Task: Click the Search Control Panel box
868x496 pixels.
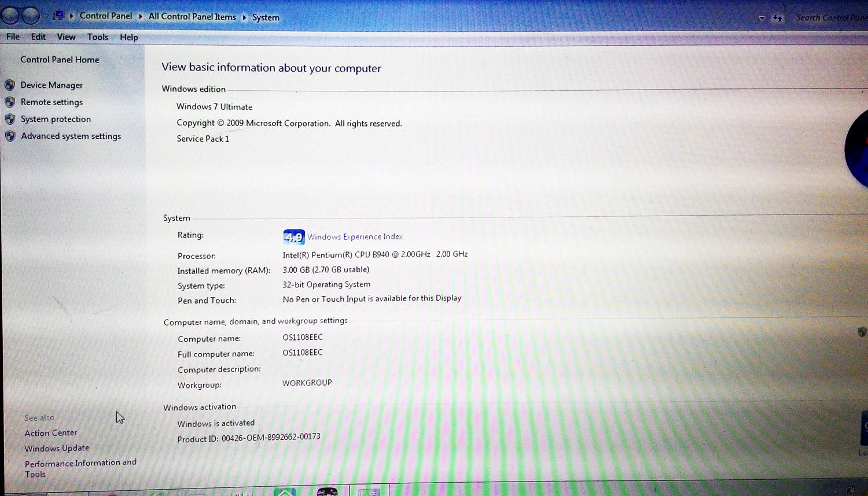Action: (831, 18)
